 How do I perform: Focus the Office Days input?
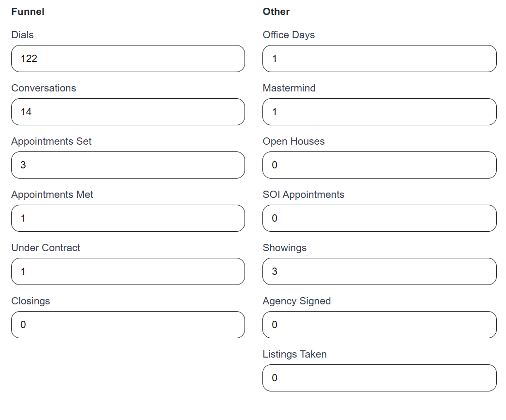[380, 59]
